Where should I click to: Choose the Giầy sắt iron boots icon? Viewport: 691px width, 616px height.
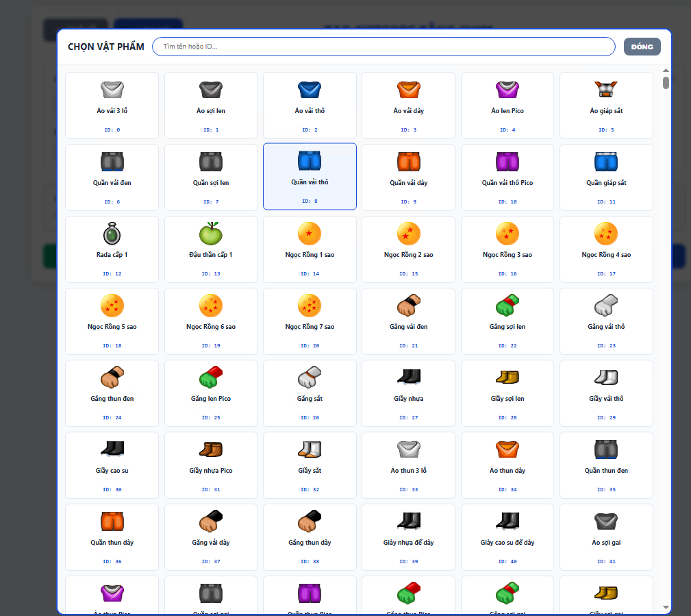pos(310,449)
